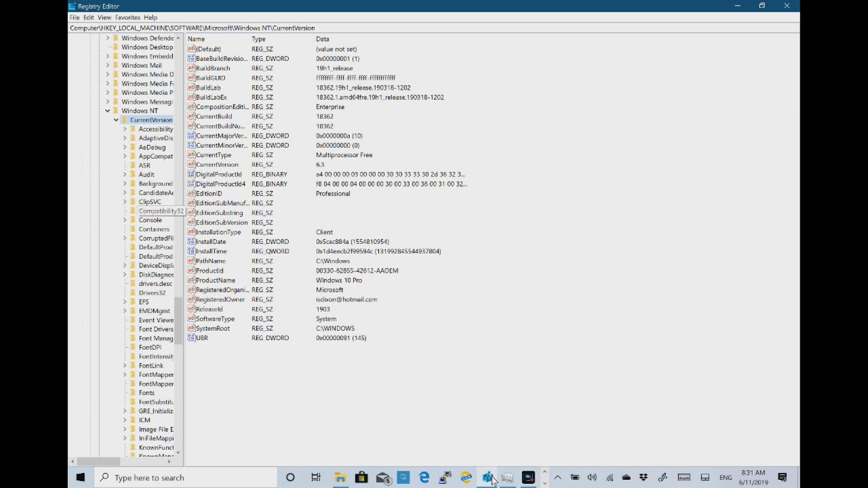Expand the Audit subkey
The image size is (868, 488).
tap(125, 174)
